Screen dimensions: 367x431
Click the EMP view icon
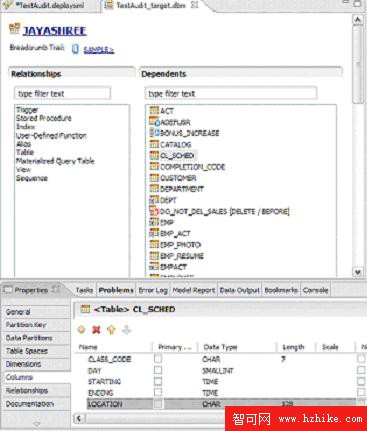click(x=154, y=222)
